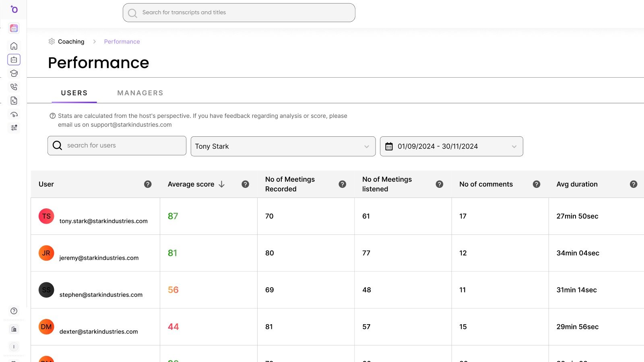Open the sliders settings sidebar icon
The height and width of the screenshot is (362, 644).
pyautogui.click(x=14, y=128)
